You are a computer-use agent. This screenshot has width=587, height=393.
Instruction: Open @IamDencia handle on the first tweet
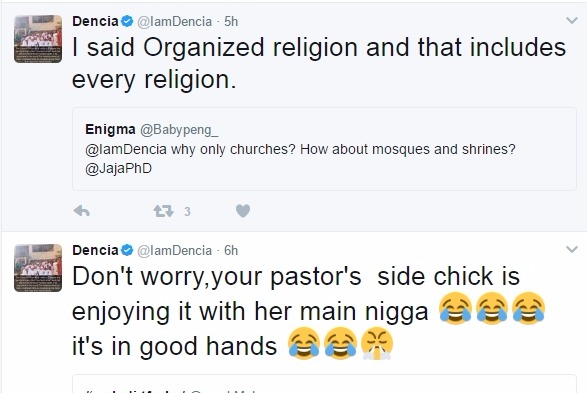(174, 22)
